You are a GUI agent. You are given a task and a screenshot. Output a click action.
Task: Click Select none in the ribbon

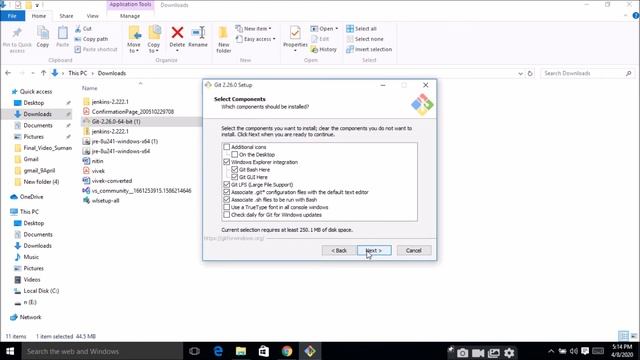[x=364, y=39]
